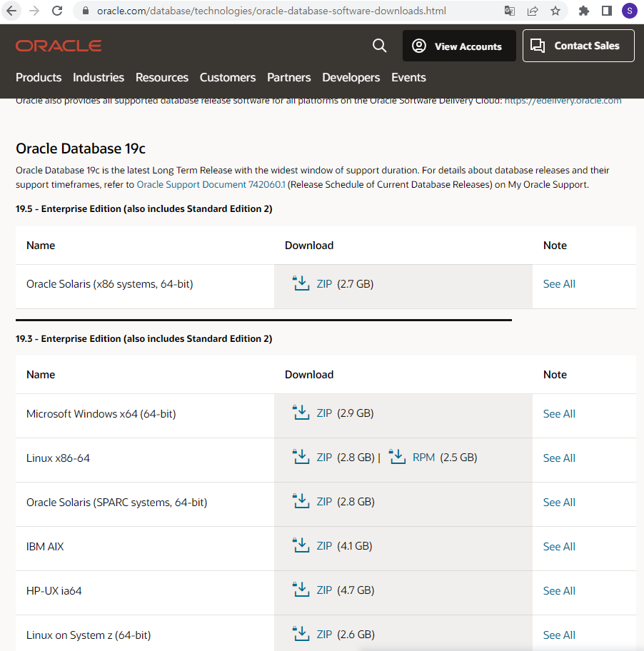Open the View Accounts button
Viewport: 644px width, 651px height.
tap(459, 46)
